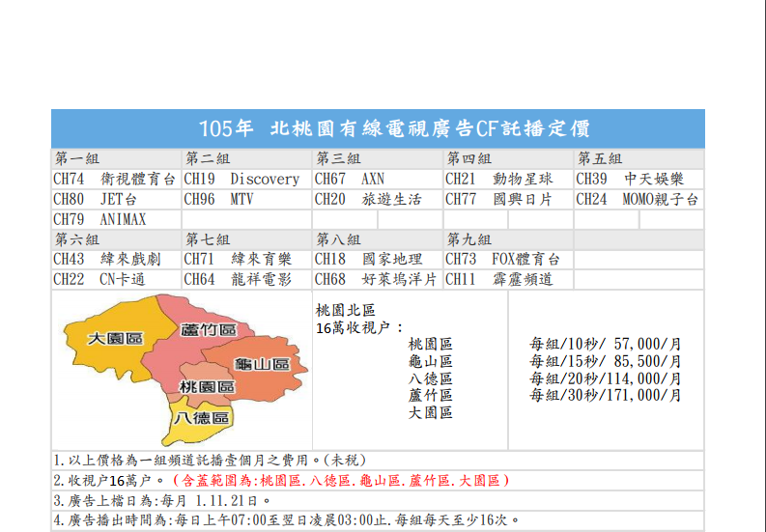
Task: Click note 3 廣告上檔日為 每月 1.11.21日
Action: (x=161, y=501)
